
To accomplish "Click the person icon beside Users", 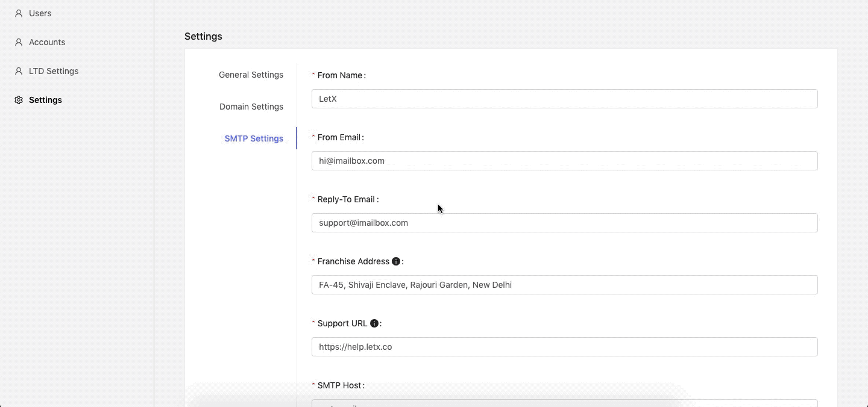I will tap(19, 13).
